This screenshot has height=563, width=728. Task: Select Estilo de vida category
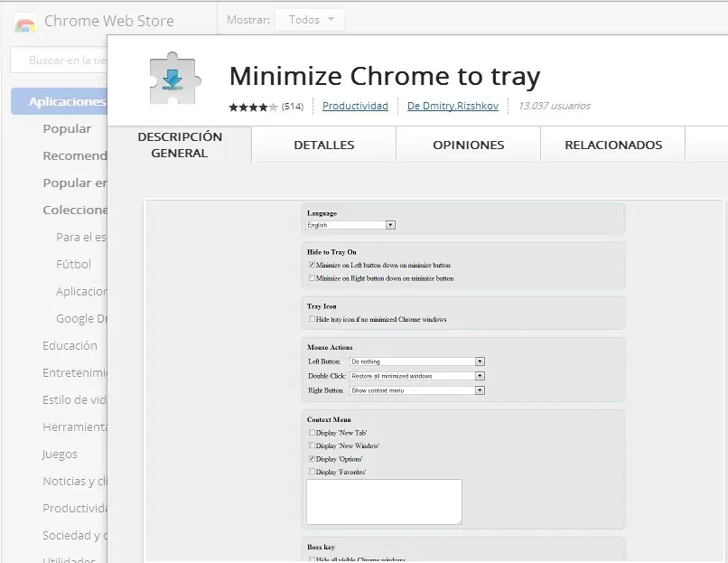pyautogui.click(x=74, y=400)
